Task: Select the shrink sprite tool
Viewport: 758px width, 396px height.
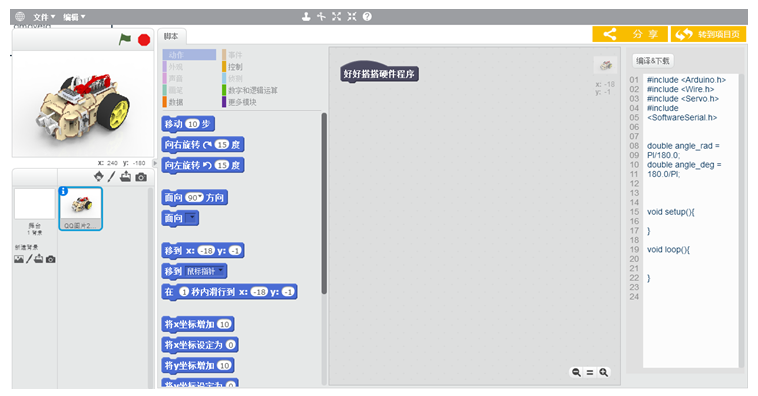Action: [351, 16]
